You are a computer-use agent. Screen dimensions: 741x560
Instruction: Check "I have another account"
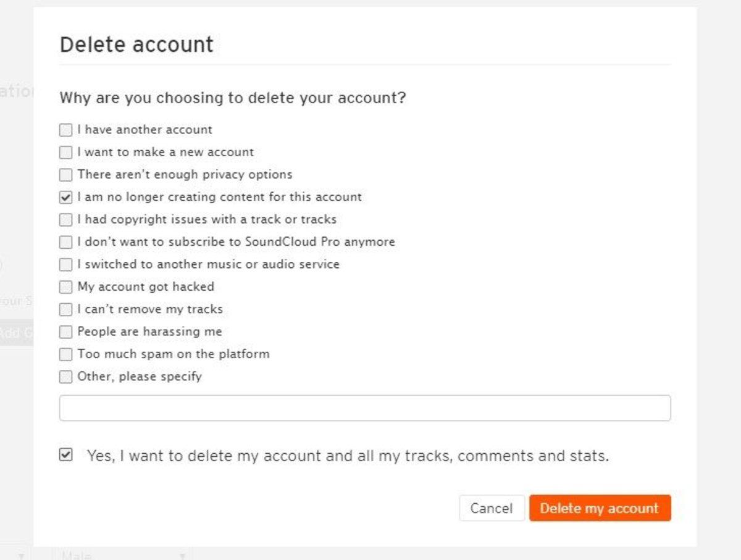65,130
